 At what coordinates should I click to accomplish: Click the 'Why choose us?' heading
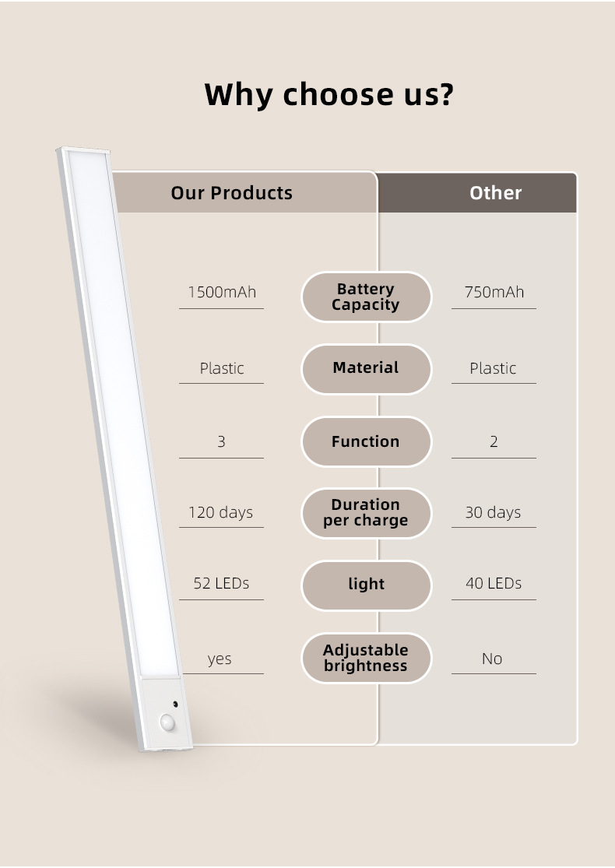[x=329, y=95]
